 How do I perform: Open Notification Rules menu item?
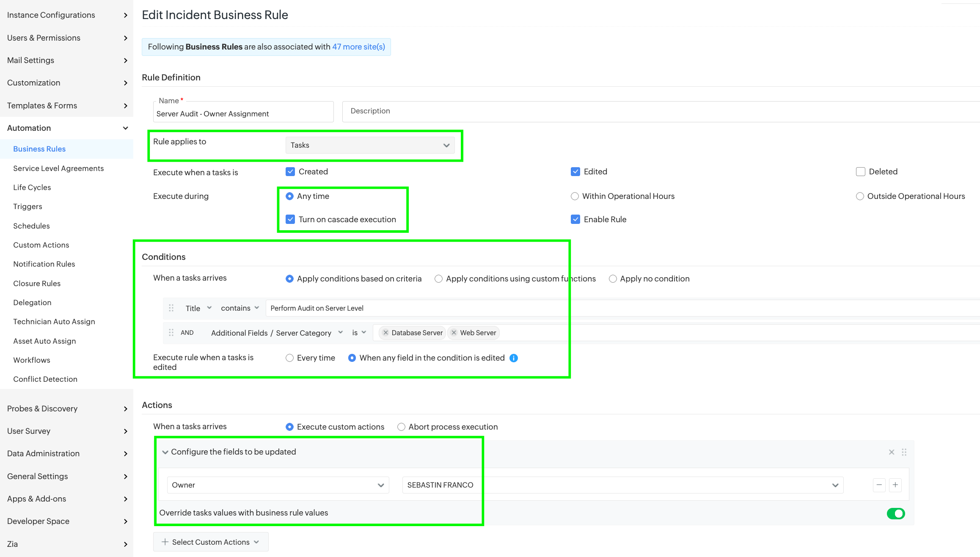pos(44,264)
